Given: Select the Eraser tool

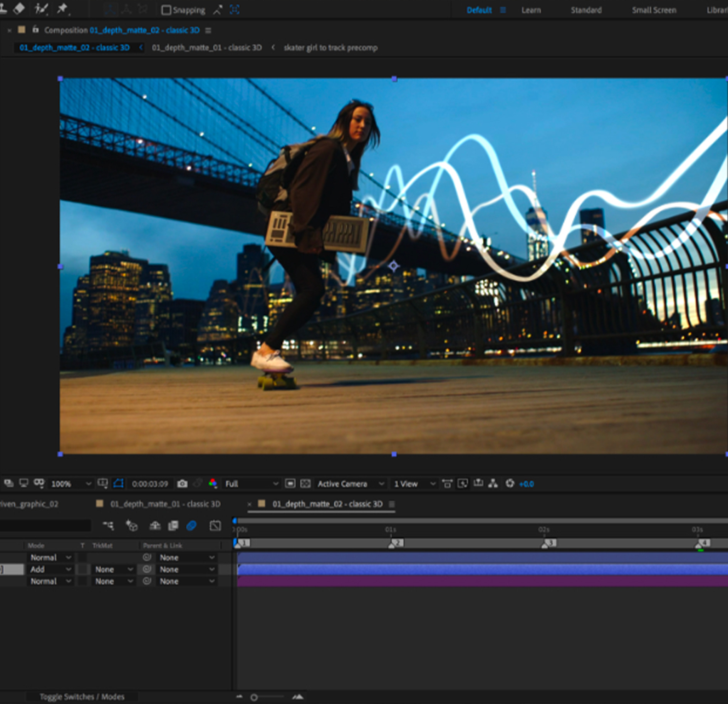Looking at the screenshot, I should tap(19, 8).
